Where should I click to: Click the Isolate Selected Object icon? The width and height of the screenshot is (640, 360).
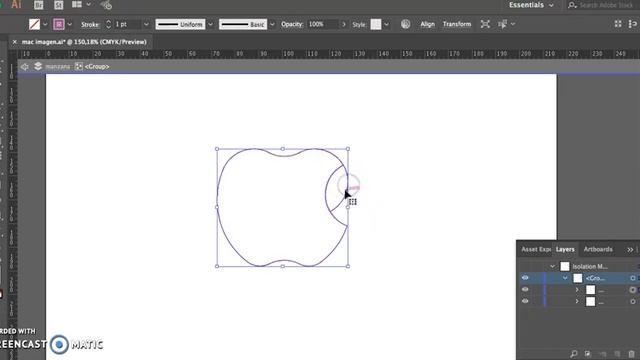pos(485,24)
